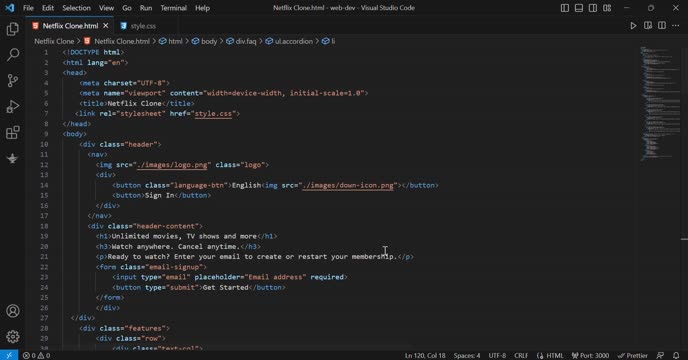Toggle the bottom panel layout button
This screenshot has height=360, width=688.
click(579, 8)
